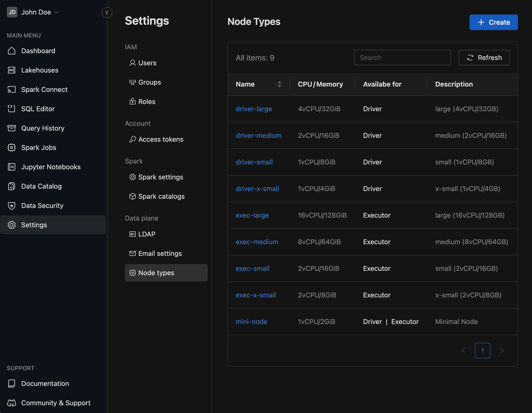Navigate to Data Catalog

tap(53, 186)
